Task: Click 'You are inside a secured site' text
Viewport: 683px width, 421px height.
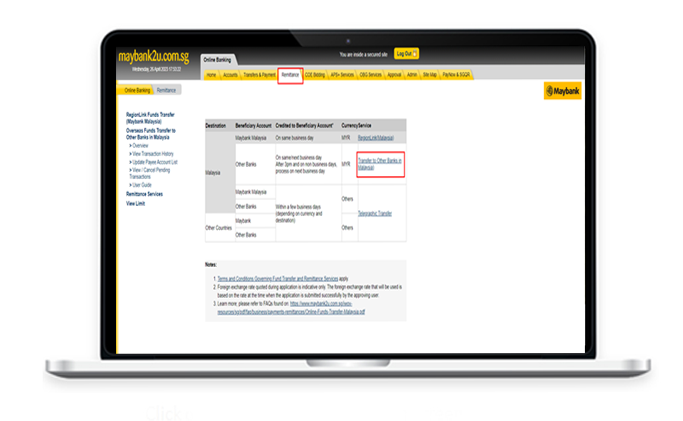Action: pos(363,54)
